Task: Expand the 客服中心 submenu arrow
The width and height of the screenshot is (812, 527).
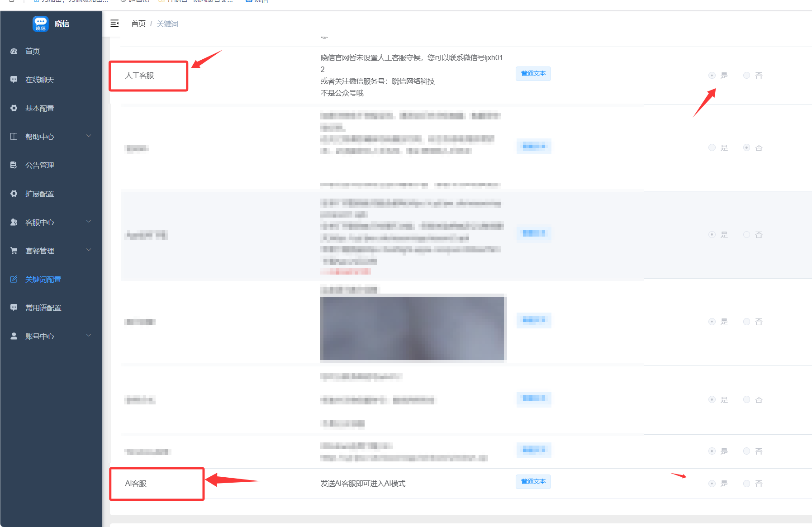Action: point(89,222)
